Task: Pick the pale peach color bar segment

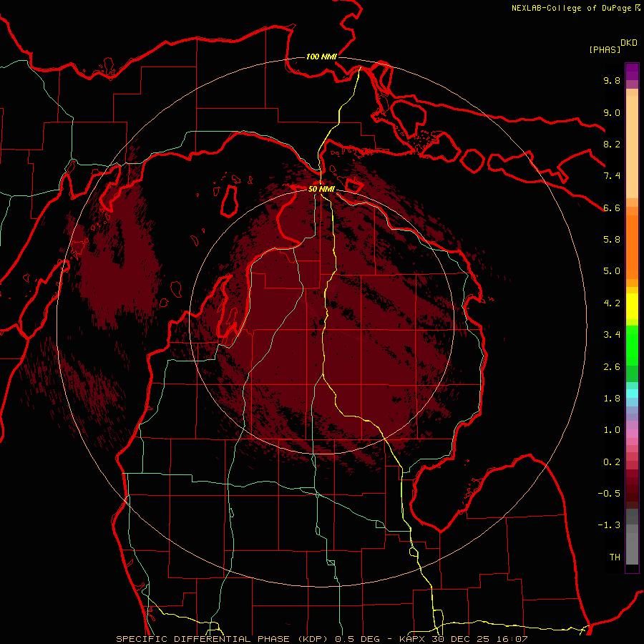Action: [x=632, y=148]
